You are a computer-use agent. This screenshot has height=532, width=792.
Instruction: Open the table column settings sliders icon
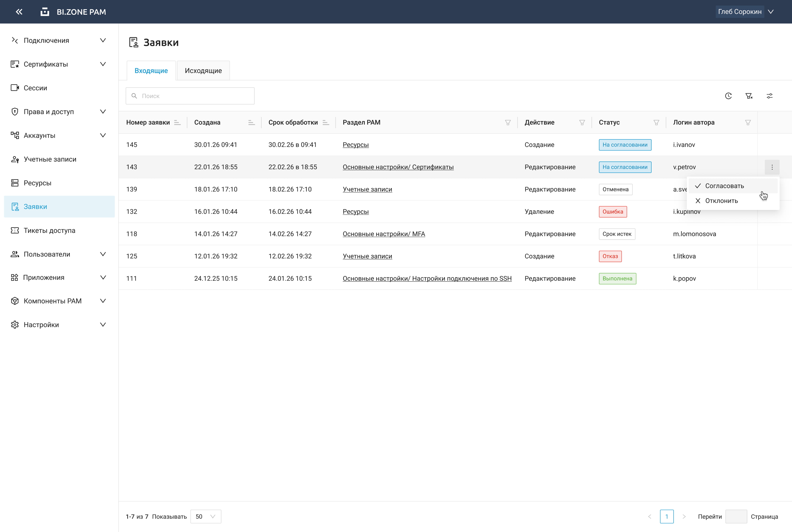[770, 96]
